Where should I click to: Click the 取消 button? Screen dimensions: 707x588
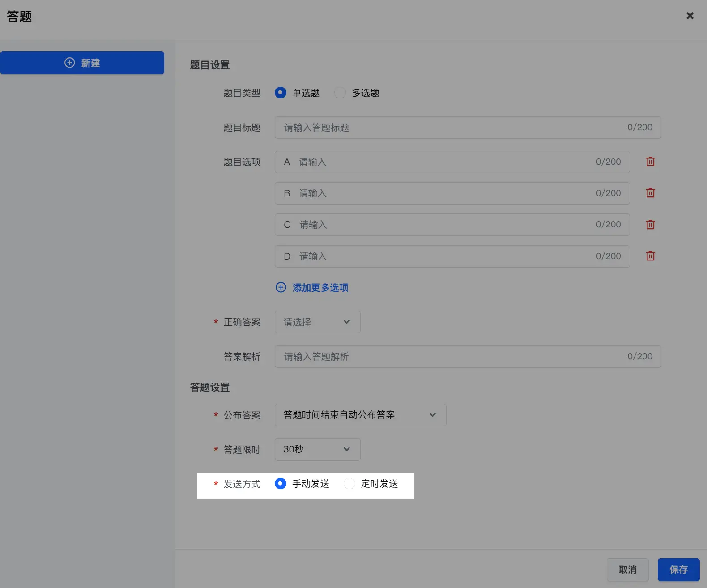tap(628, 570)
